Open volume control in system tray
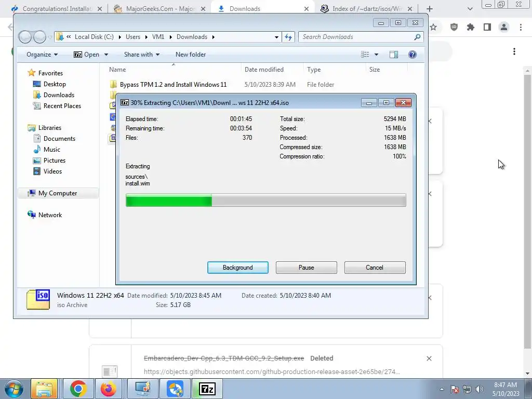Image resolution: width=532 pixels, height=399 pixels. pos(480,389)
